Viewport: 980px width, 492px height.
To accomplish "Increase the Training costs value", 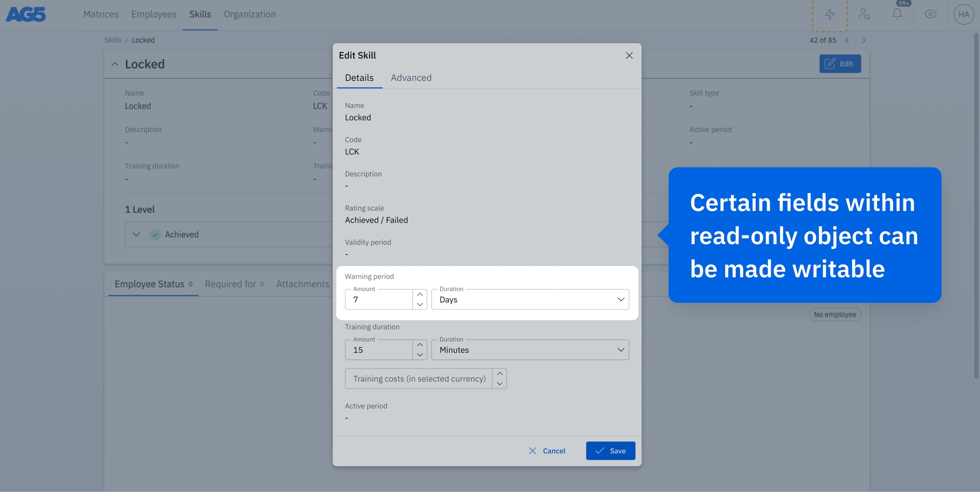I will (x=499, y=373).
